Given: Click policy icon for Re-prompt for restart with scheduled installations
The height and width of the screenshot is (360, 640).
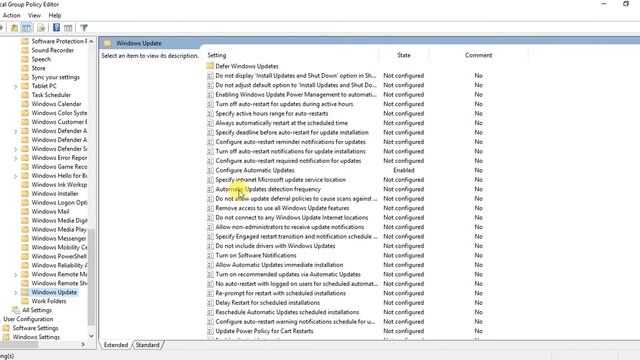Looking at the screenshot, I should [210, 293].
